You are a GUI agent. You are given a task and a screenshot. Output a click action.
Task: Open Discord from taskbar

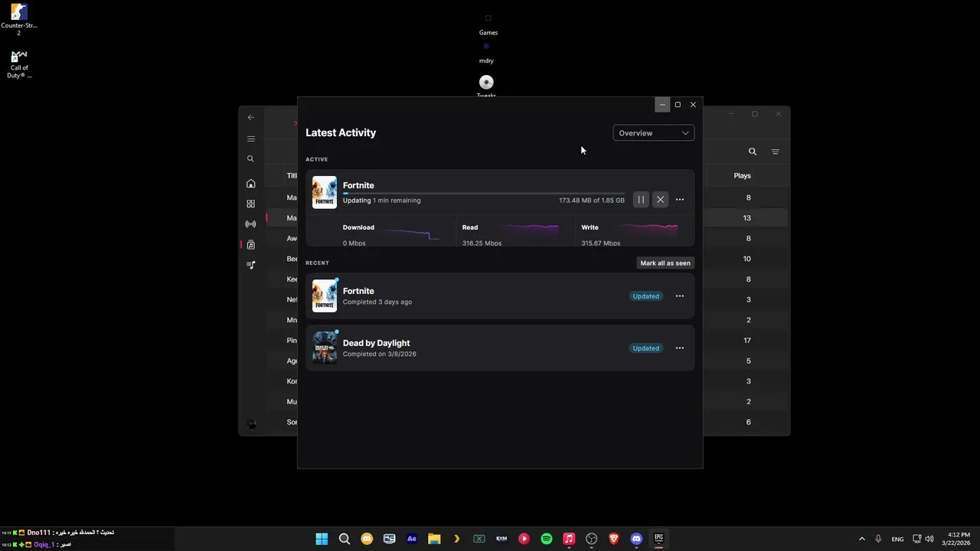pos(636,539)
